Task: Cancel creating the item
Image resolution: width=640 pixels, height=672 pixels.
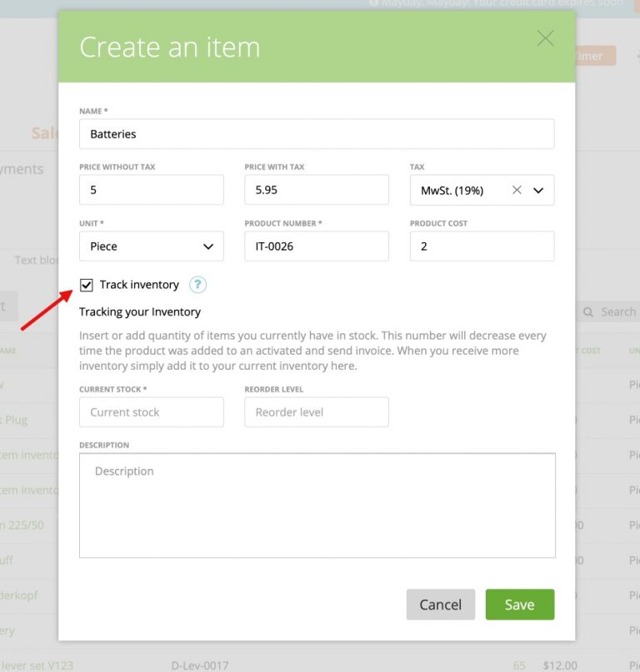Action: 440,605
